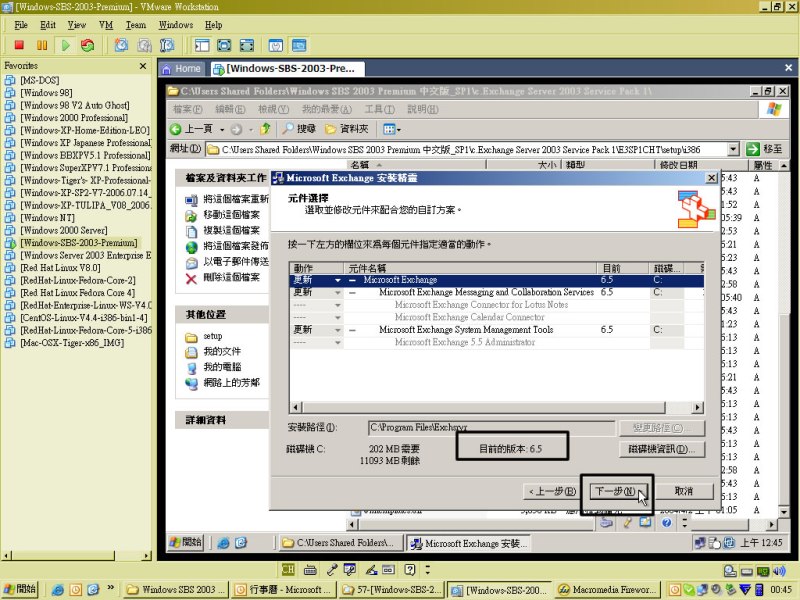Open action dropdown for Connector for Lotus Notes
Image resolution: width=800 pixels, height=600 pixels.
click(337, 305)
